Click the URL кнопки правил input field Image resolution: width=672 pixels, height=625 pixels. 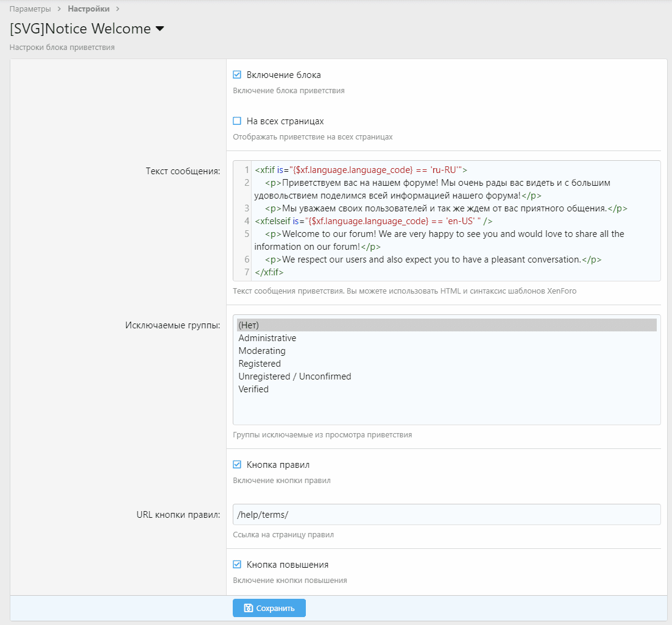[x=446, y=514]
